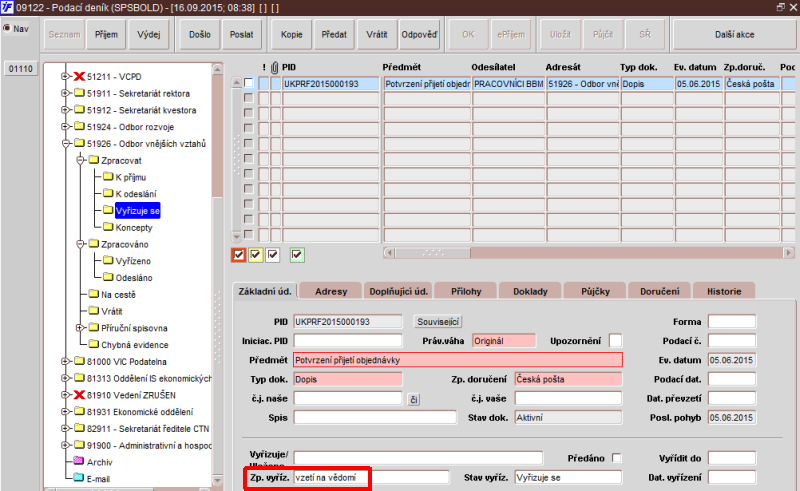Screen dimensions: 800x491
Task: Click the red X icon beside 81910 Vedení ZRUŠEN
Action: [x=79, y=395]
